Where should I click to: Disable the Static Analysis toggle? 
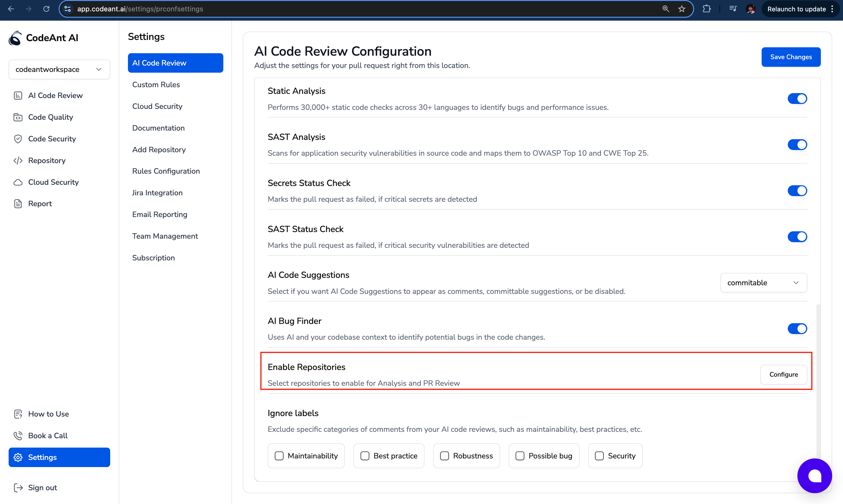click(797, 99)
